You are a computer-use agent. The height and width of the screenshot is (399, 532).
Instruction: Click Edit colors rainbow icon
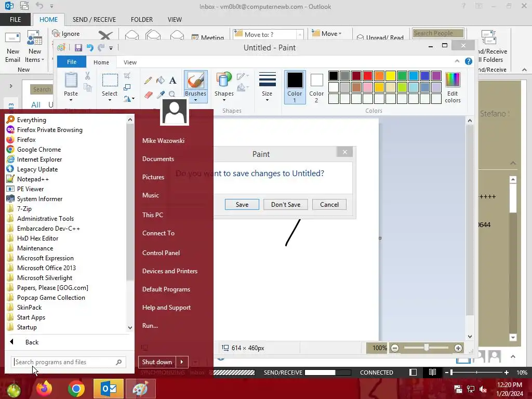453,80
